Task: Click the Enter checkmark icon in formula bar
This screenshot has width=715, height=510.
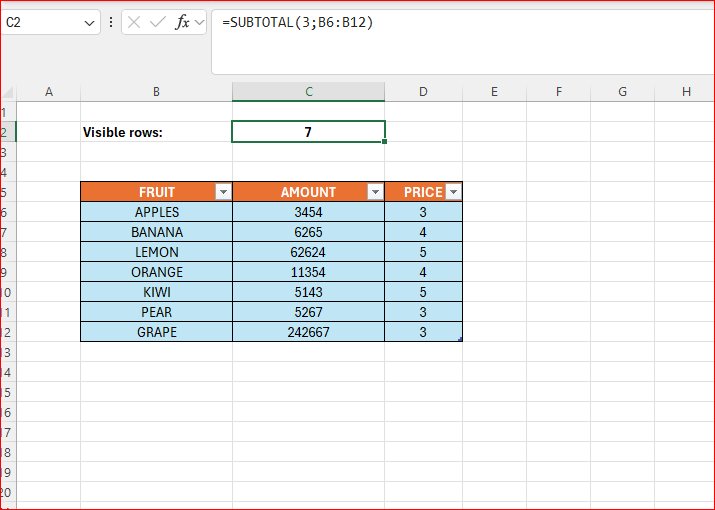Action: [157, 23]
